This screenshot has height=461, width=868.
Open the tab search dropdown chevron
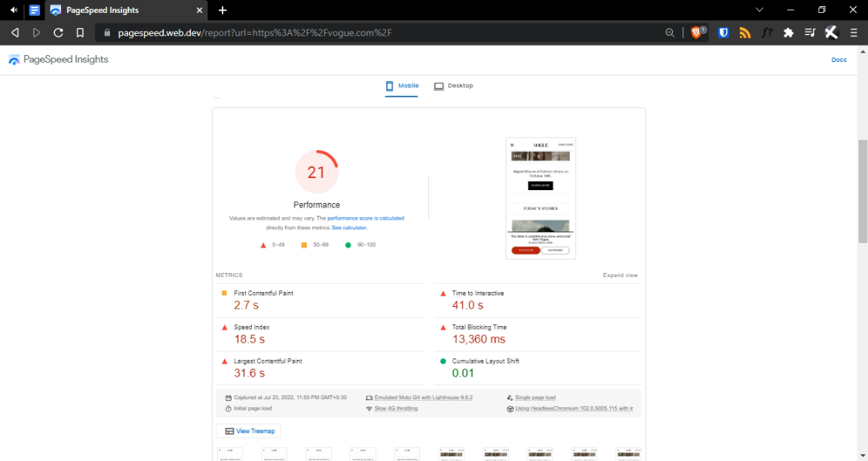click(759, 10)
